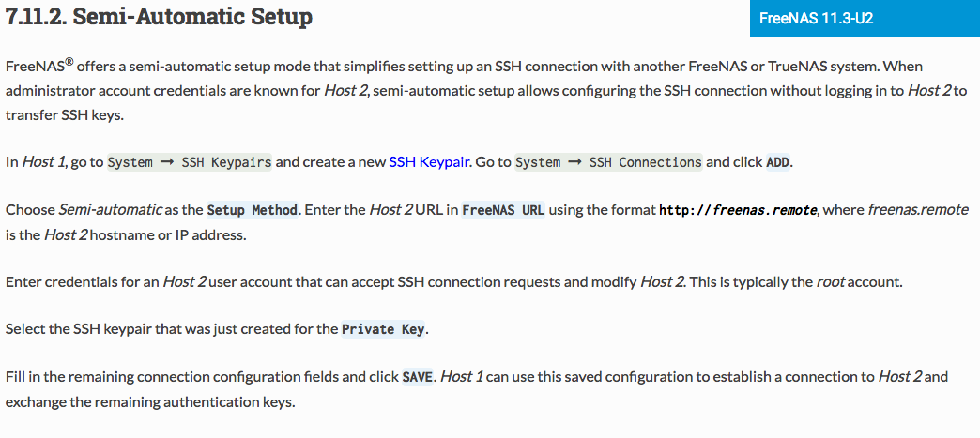Select the highlighted Setup Method label

click(x=252, y=210)
